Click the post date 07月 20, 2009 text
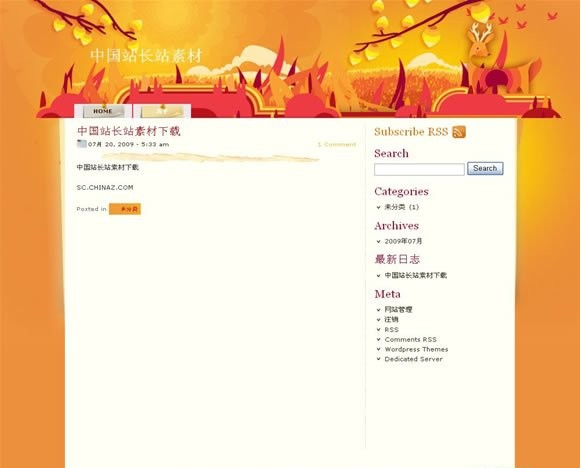 129,144
